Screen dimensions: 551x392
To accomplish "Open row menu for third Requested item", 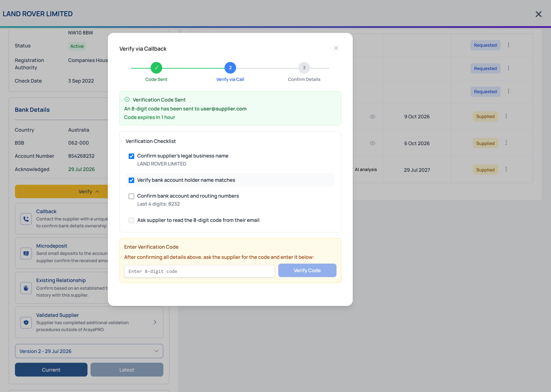I will pos(508,91).
